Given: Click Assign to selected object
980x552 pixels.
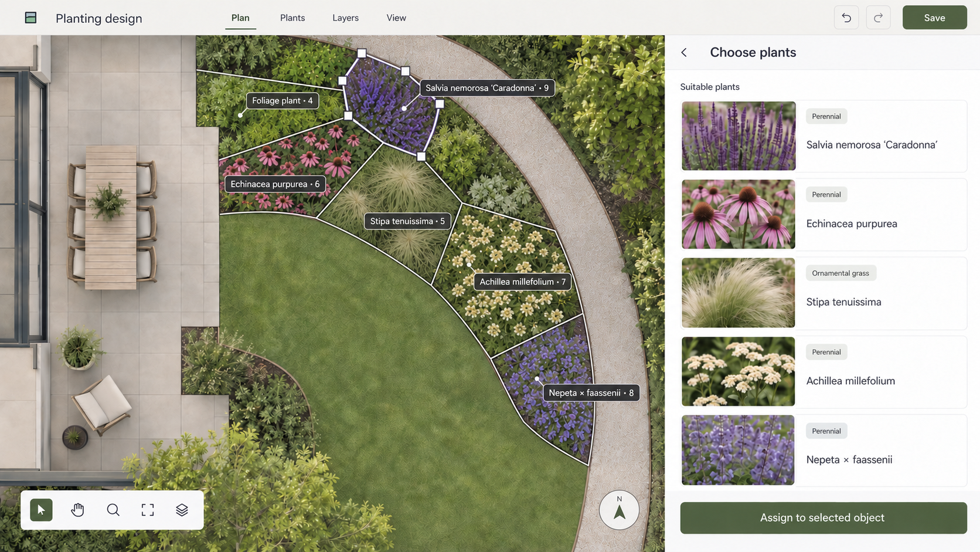Looking at the screenshot, I should 823,518.
